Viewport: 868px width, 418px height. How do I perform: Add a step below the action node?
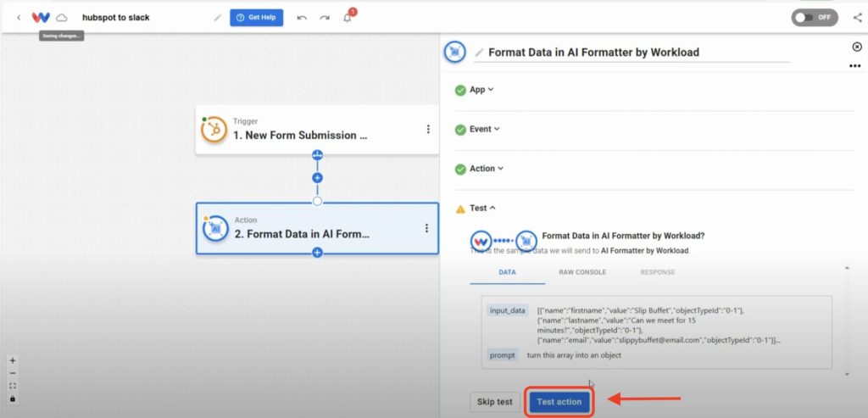tap(317, 253)
